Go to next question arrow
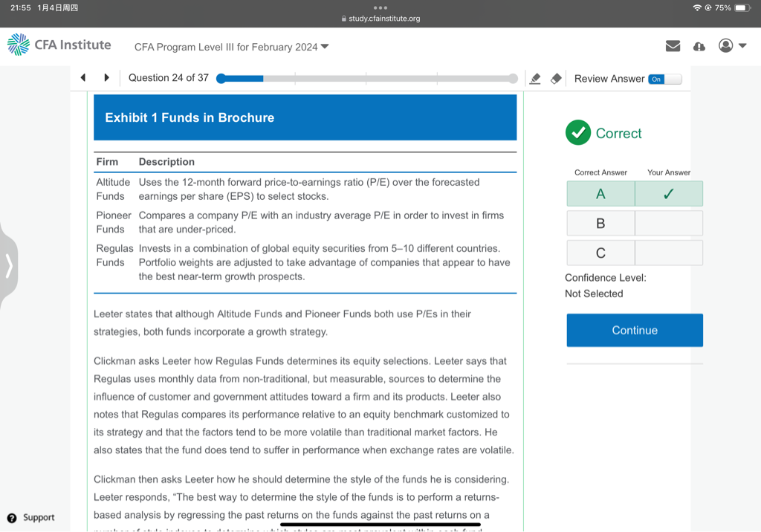The width and height of the screenshot is (761, 532). click(106, 78)
